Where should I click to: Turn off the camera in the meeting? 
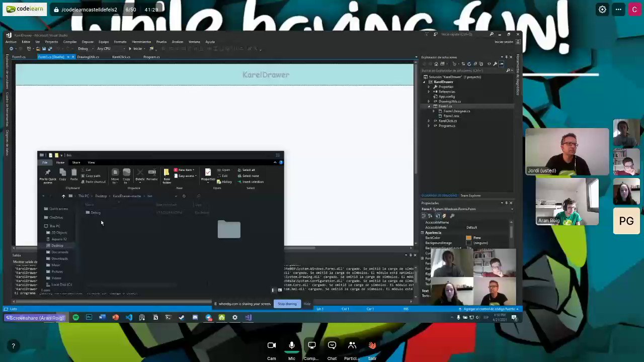271,345
